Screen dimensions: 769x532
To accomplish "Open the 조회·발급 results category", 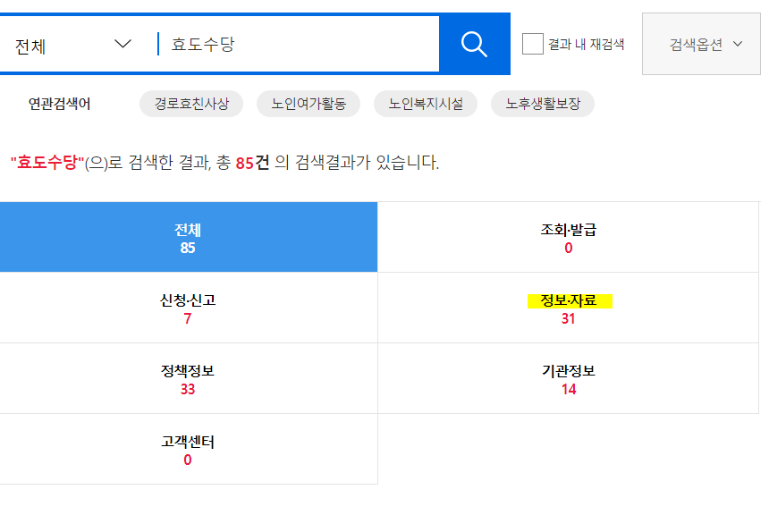I will (x=568, y=236).
